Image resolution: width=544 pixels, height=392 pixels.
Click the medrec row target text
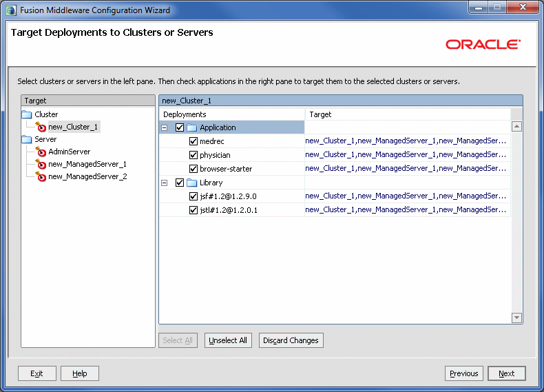point(406,141)
